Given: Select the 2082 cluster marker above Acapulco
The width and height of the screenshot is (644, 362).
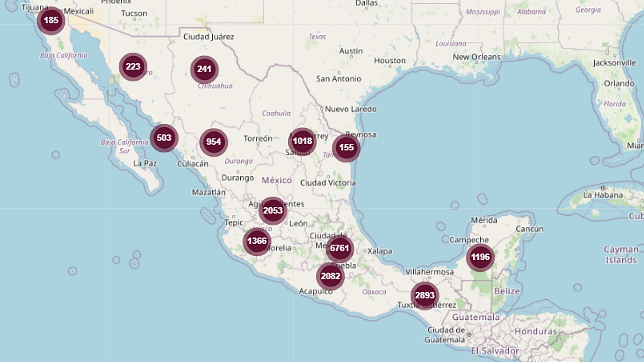Looking at the screenshot, I should (x=330, y=276).
